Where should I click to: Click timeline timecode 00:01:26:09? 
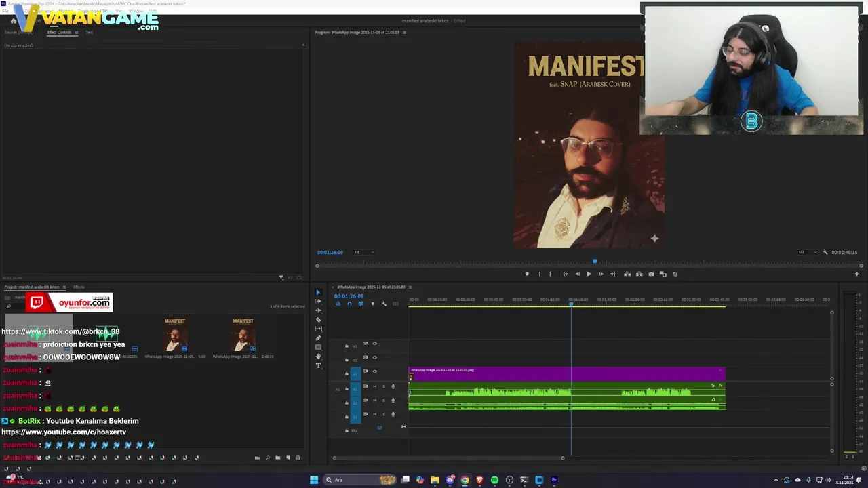pyautogui.click(x=349, y=296)
